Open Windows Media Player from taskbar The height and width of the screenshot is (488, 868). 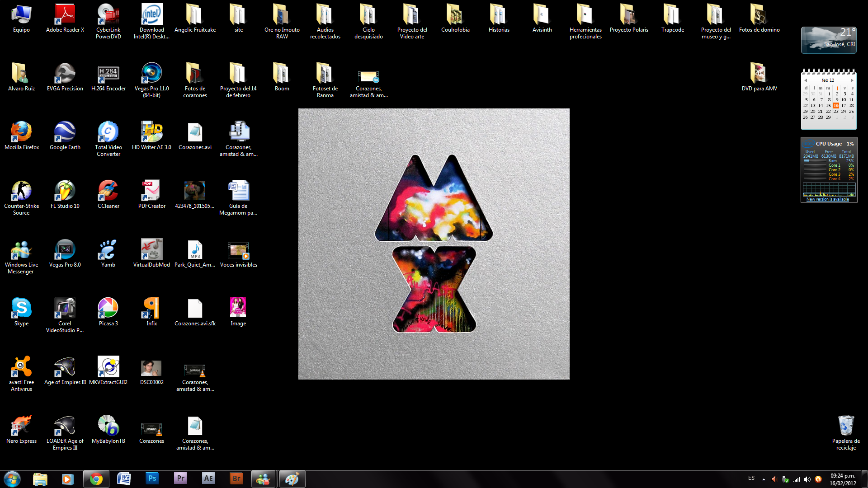68,479
